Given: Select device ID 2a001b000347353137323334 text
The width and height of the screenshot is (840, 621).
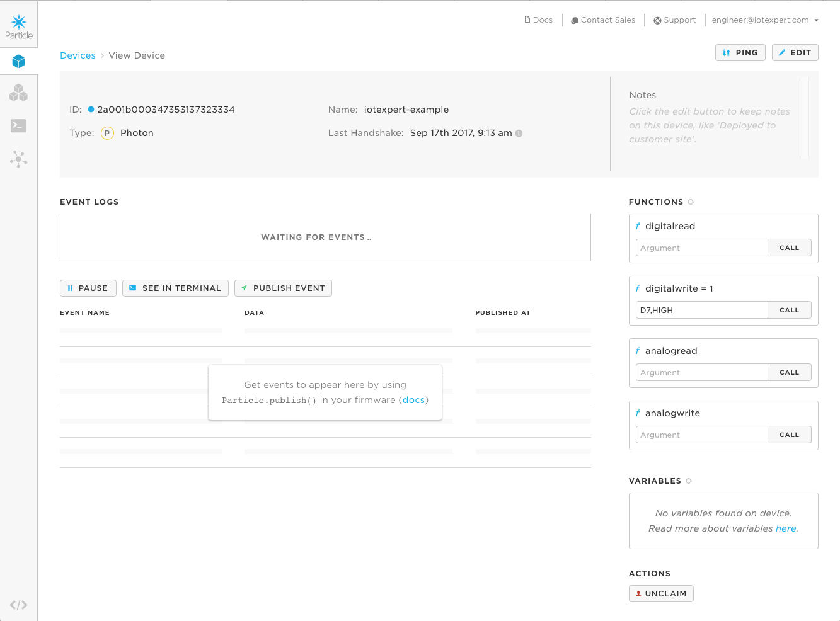Looking at the screenshot, I should (x=166, y=110).
